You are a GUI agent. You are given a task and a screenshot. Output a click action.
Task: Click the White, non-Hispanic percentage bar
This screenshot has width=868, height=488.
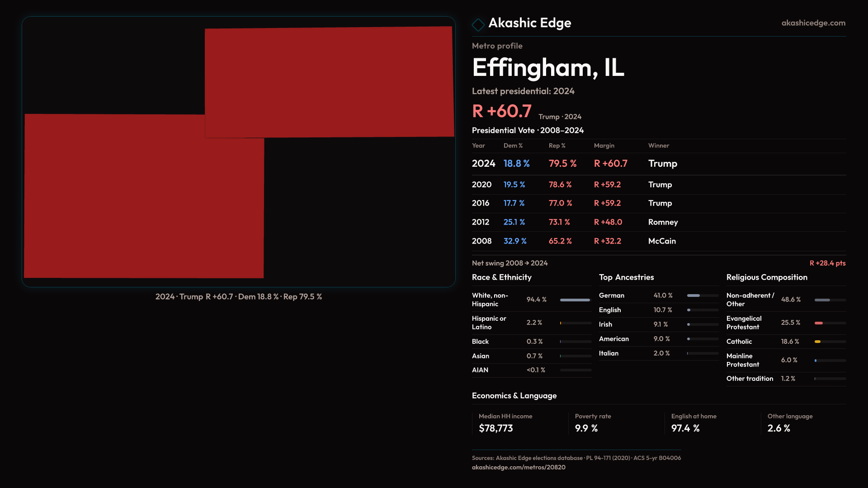click(575, 300)
